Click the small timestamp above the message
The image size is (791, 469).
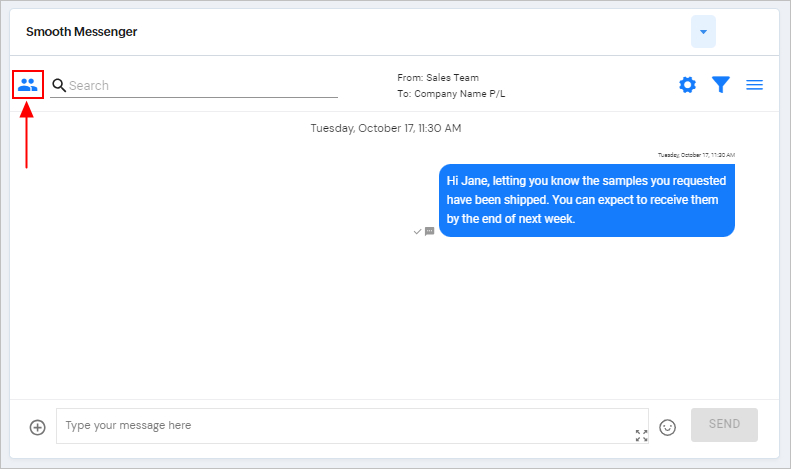click(x=696, y=155)
